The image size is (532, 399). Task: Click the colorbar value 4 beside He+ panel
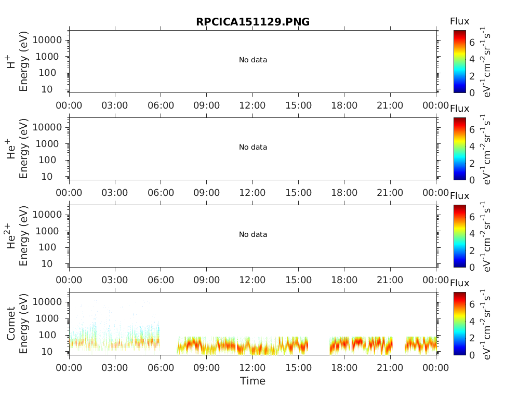click(x=472, y=146)
